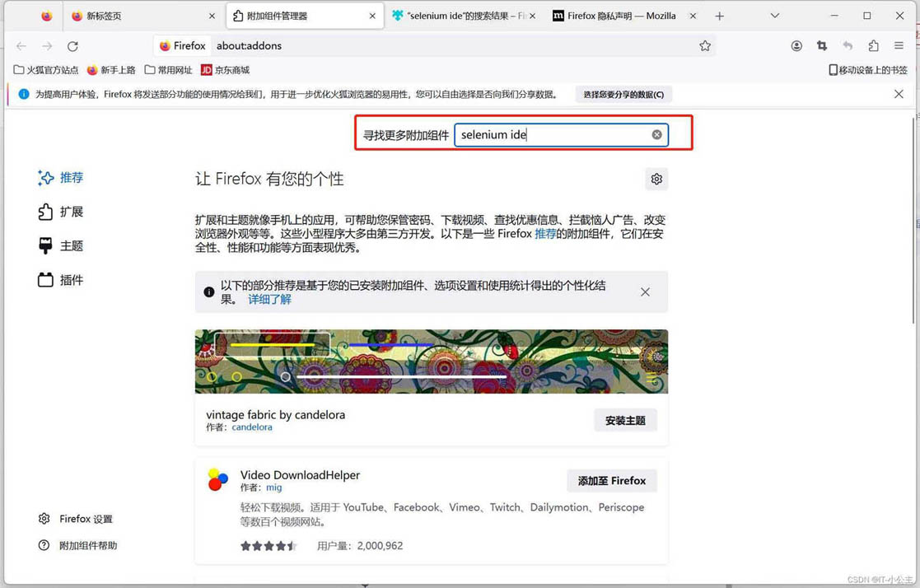Take a screenshot with the crop icon
920x588 pixels.
coord(822,46)
